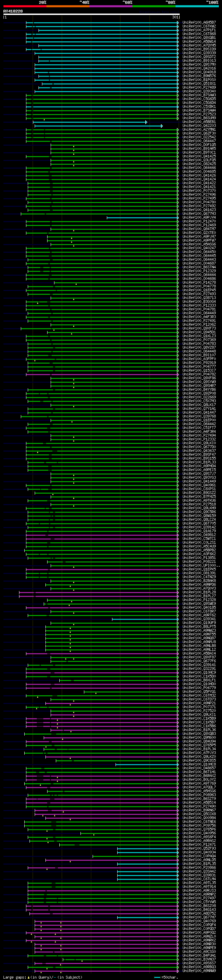222x980 pixels.
Task: Click the short cyan bar for UniRef100_A9PJV4
Action: point(143,218)
